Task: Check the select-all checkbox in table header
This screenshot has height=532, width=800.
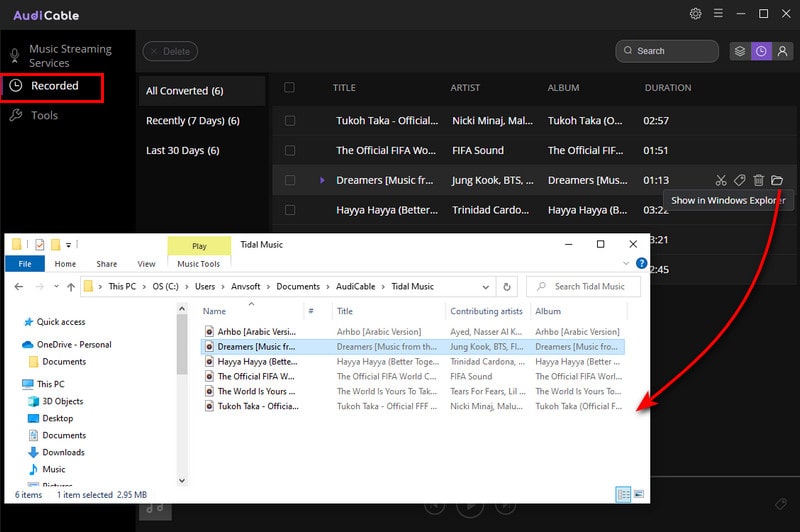Action: coord(290,88)
